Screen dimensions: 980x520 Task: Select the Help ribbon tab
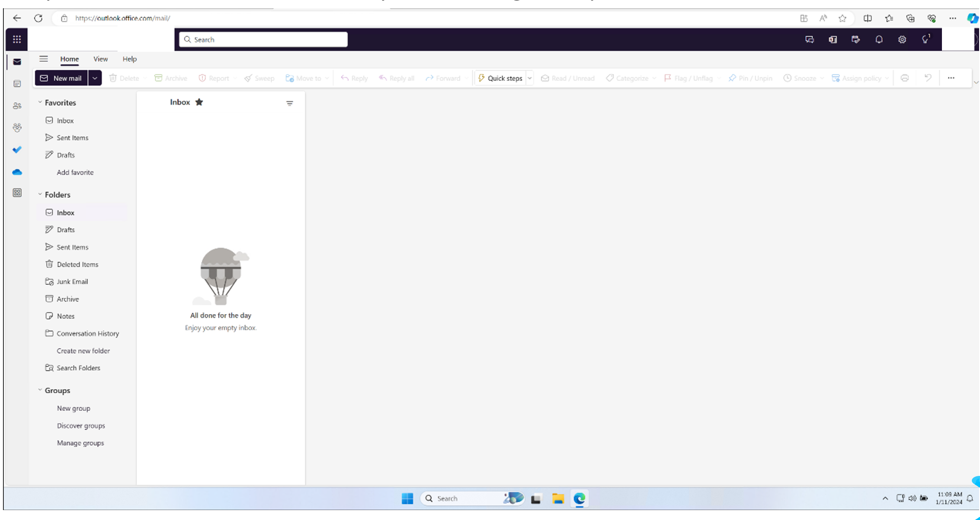click(129, 59)
